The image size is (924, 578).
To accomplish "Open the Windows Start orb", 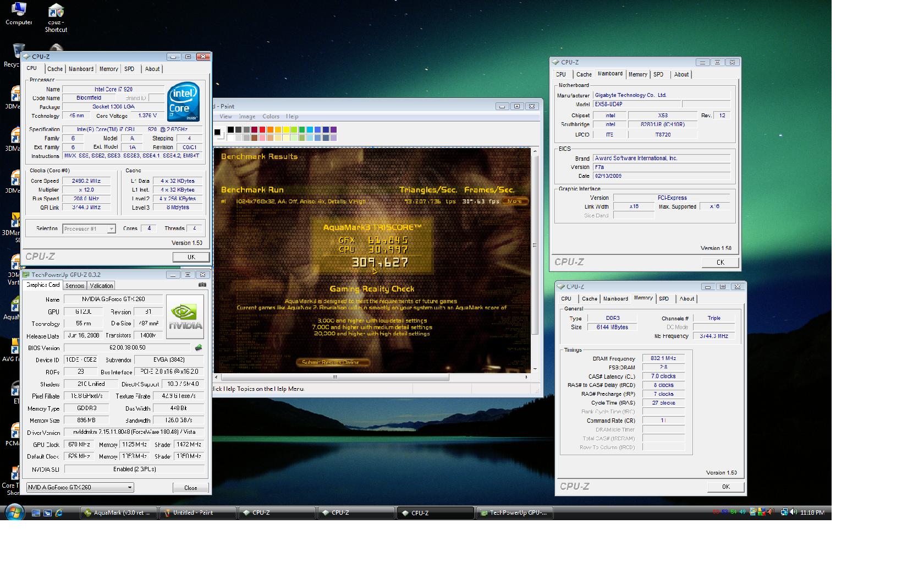I will click(x=15, y=512).
